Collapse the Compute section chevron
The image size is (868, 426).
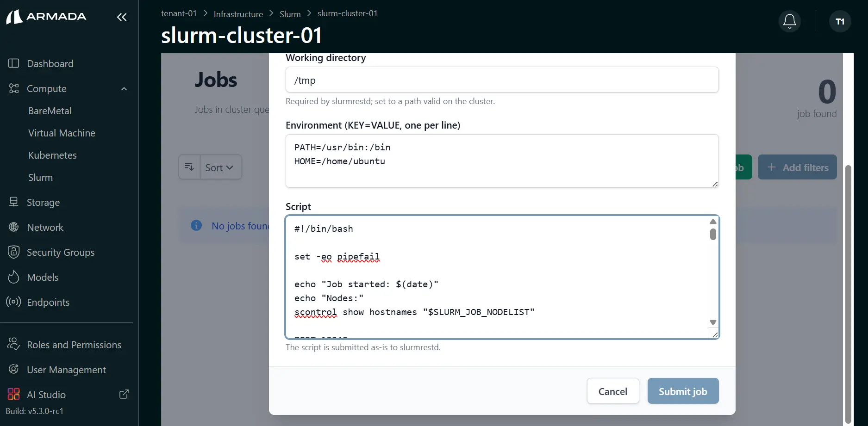(x=124, y=89)
